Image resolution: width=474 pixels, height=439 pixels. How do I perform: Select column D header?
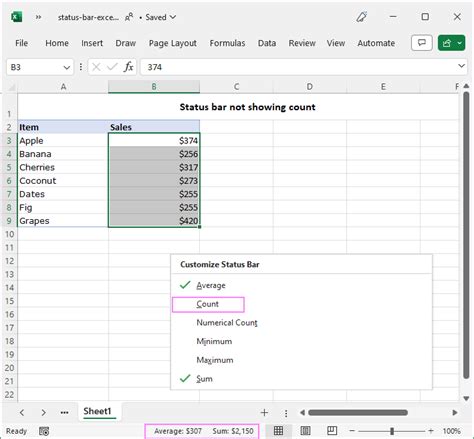[x=310, y=87]
